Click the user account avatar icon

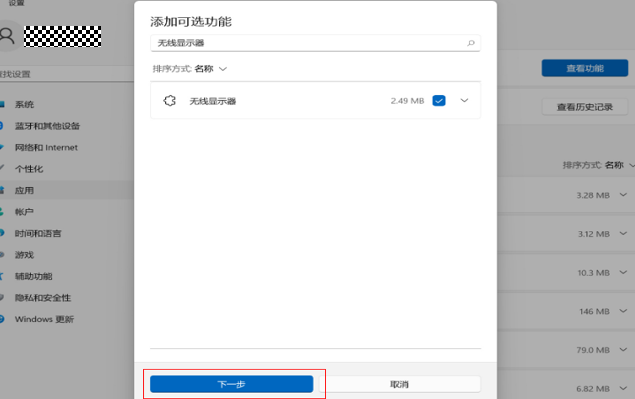pos(7,36)
